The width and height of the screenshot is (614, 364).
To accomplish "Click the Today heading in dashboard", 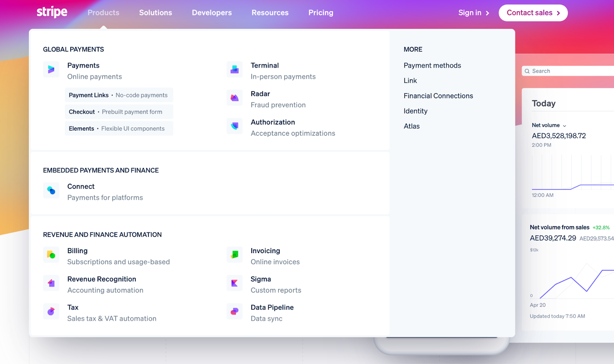I will [x=544, y=104].
